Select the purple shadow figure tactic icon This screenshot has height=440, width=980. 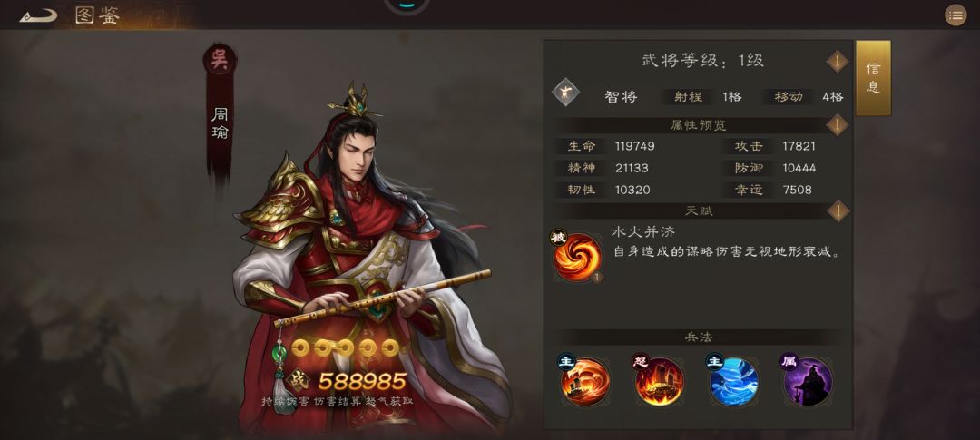[807, 381]
